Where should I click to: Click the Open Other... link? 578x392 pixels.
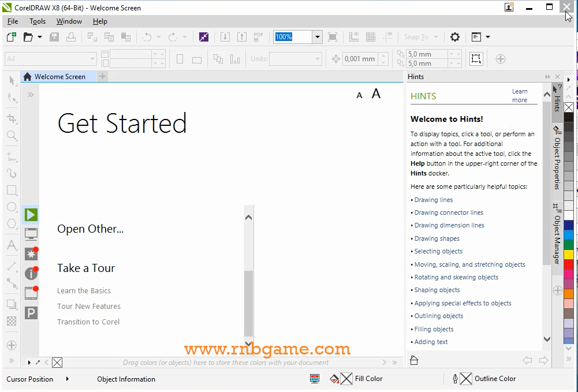(x=90, y=229)
